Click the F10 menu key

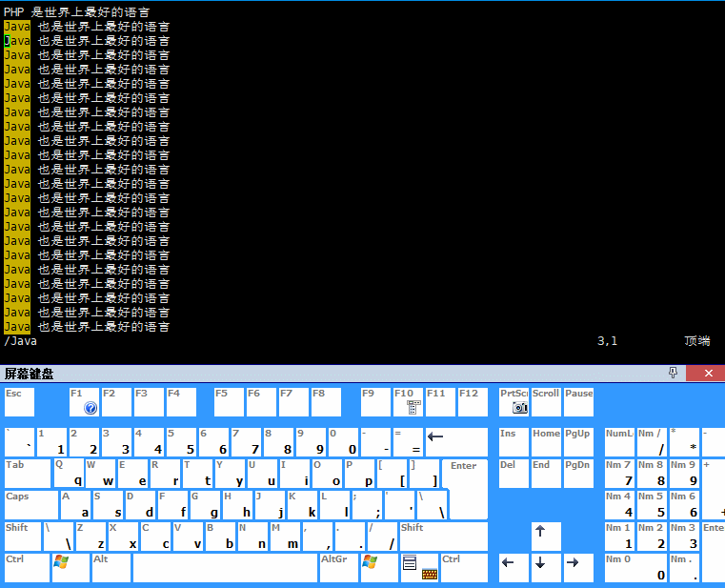click(x=408, y=402)
